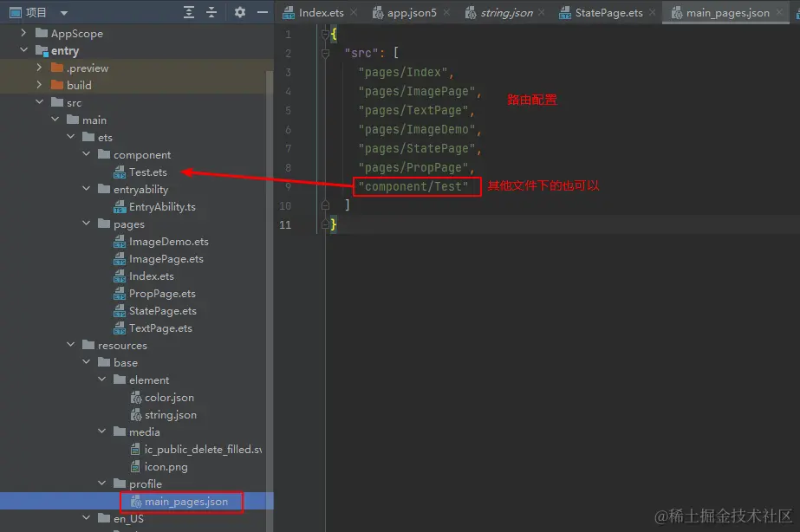Collapse the src folder

click(x=39, y=102)
